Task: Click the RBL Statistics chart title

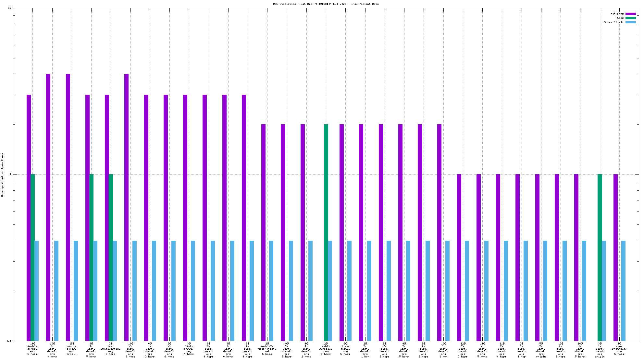Action: coord(326,4)
